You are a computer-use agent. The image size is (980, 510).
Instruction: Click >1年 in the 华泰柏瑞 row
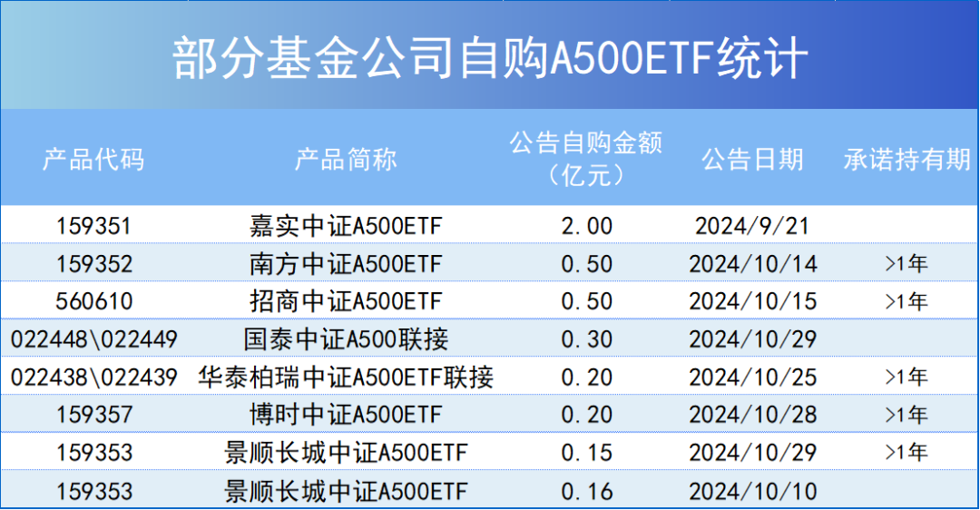(x=906, y=377)
